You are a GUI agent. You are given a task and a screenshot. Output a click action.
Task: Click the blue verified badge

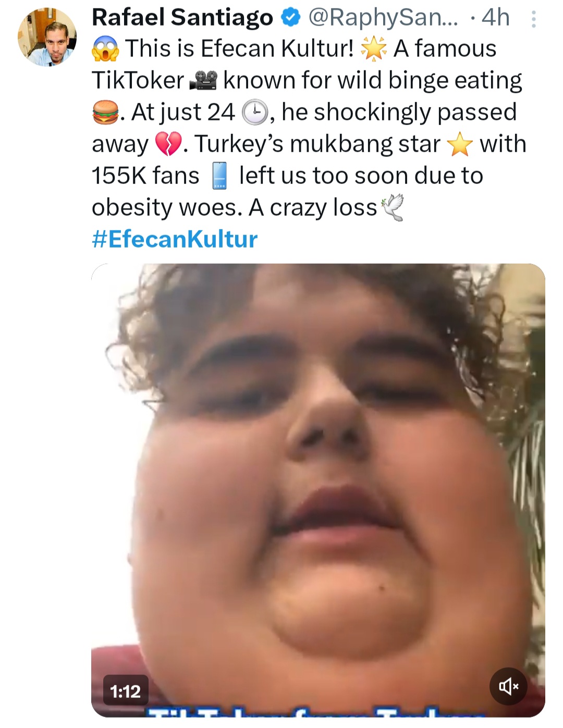[x=290, y=18]
